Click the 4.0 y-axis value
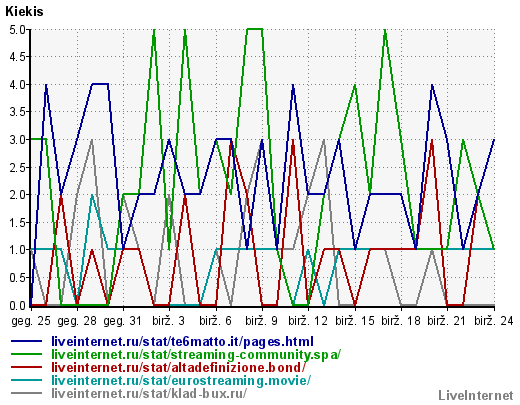The image size is (520, 405). [17, 85]
